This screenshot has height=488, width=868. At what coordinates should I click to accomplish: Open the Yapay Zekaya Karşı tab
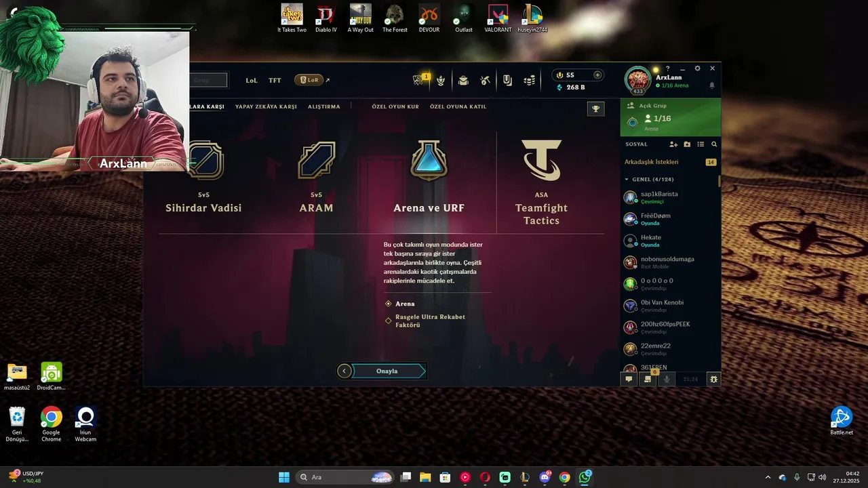pyautogui.click(x=266, y=106)
